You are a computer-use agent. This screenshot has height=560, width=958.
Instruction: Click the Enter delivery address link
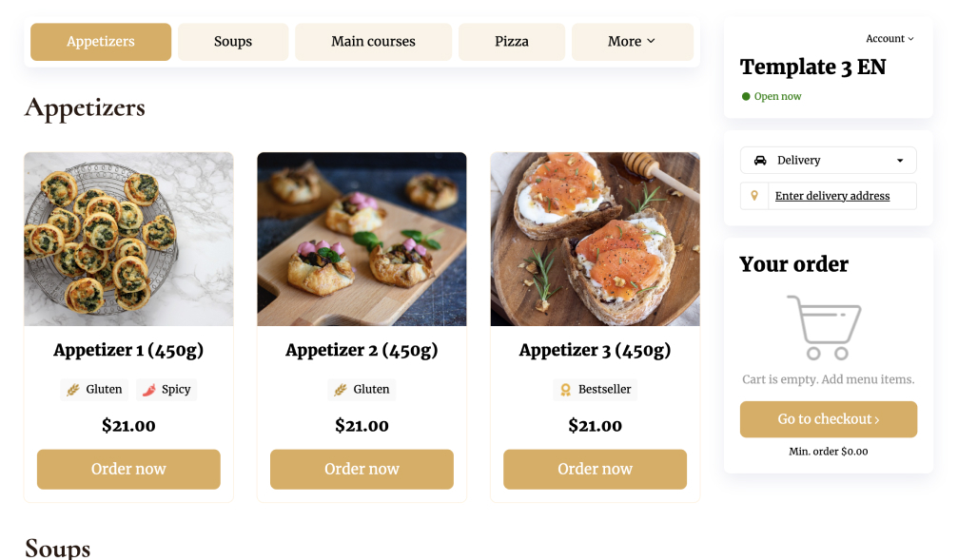832,196
